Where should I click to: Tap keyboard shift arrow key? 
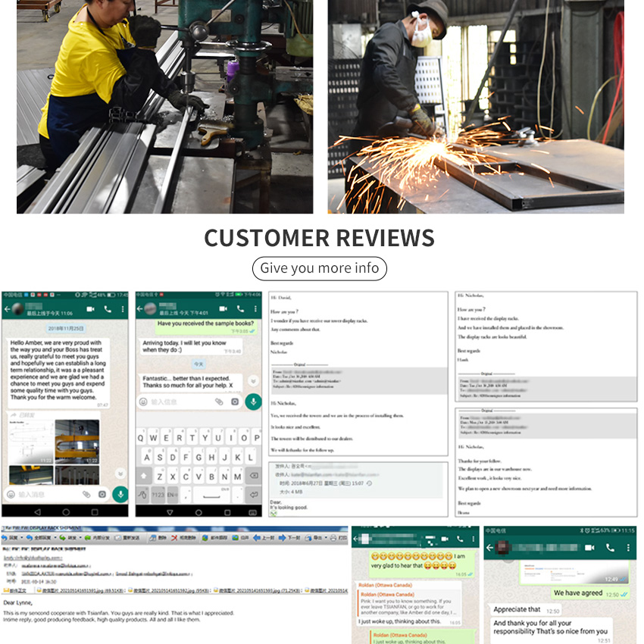[x=143, y=476]
